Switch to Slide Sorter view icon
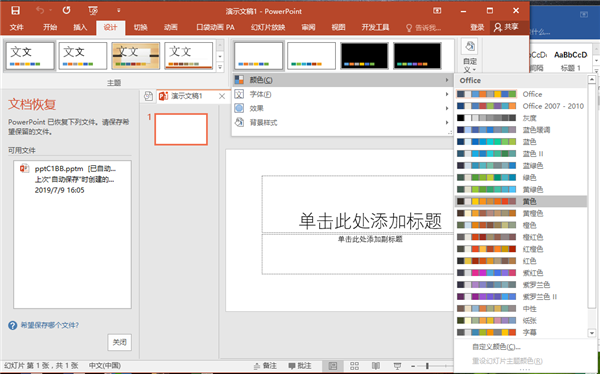The image size is (600, 374). (354, 366)
